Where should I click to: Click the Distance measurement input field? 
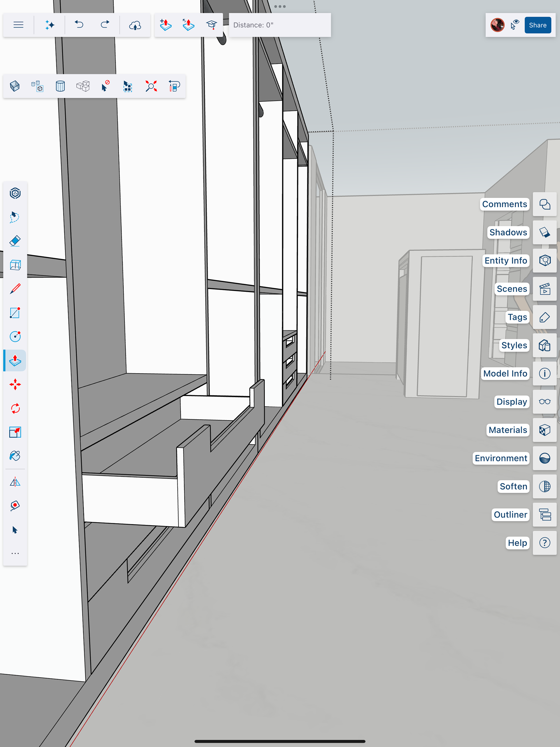pyautogui.click(x=279, y=25)
